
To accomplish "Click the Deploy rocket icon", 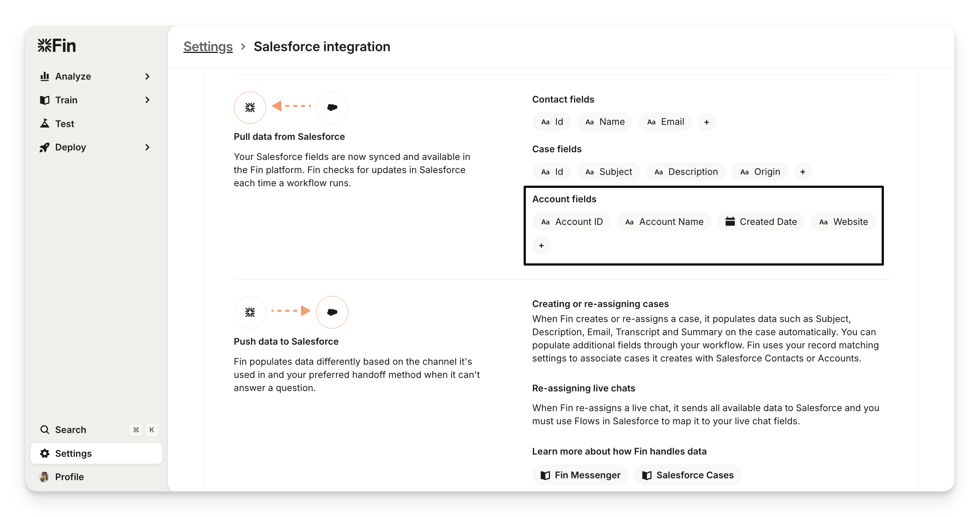I will [45, 148].
